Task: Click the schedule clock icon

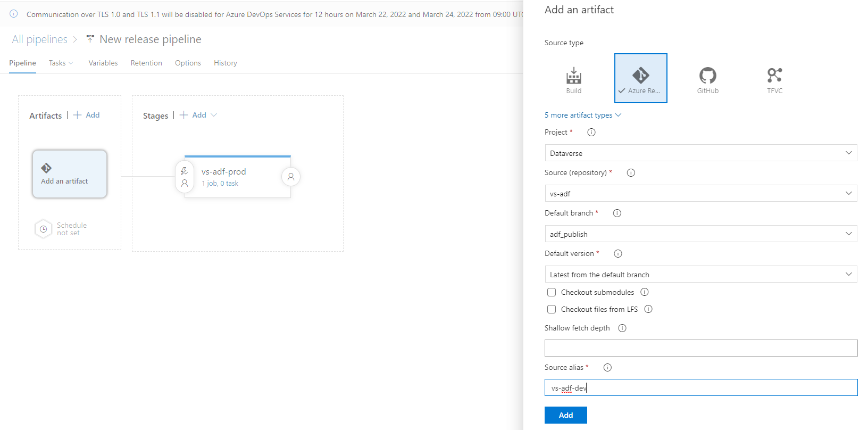Action: 43,229
